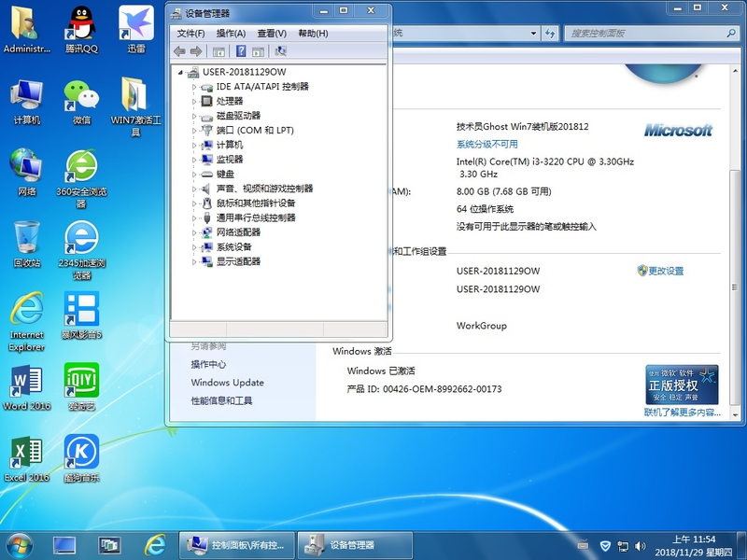
Task: Expand the 处理器 tree node
Action: point(195,101)
